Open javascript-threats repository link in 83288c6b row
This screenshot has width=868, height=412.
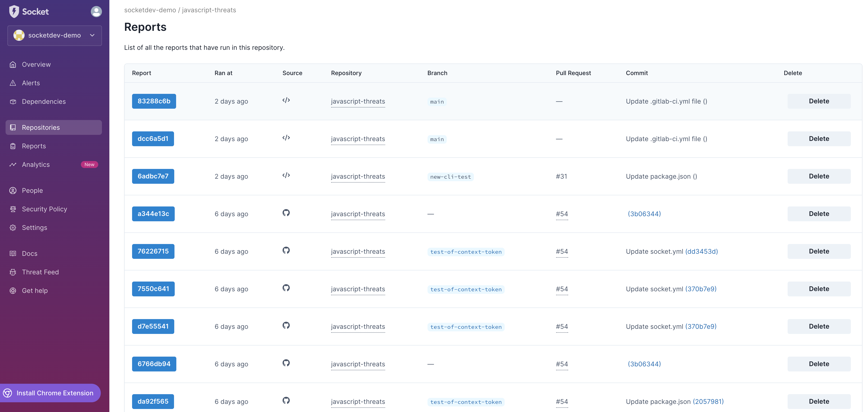pyautogui.click(x=358, y=101)
